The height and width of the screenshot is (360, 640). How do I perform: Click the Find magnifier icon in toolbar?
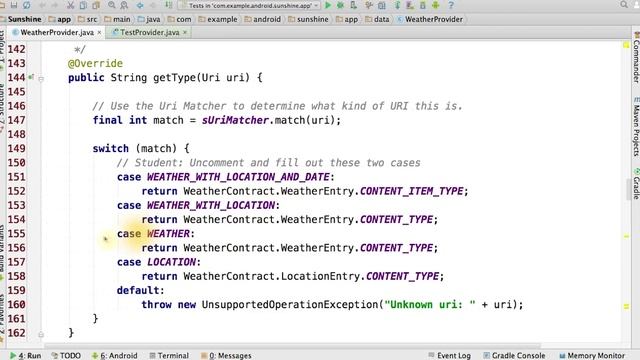point(111,5)
